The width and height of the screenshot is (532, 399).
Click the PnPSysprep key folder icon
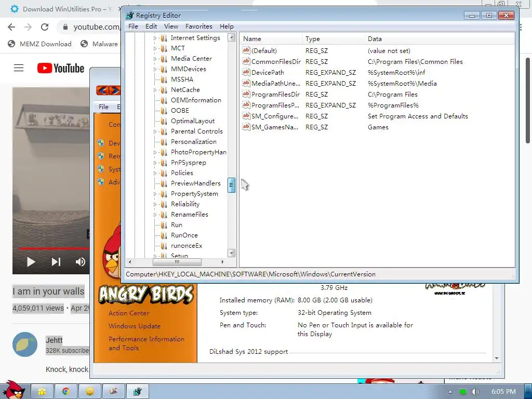click(x=164, y=163)
